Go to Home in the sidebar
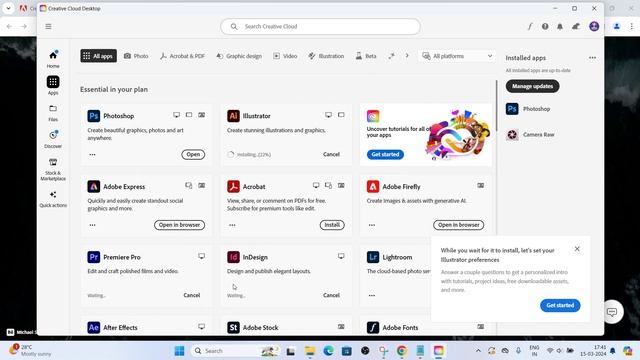The image size is (640, 360). pyautogui.click(x=53, y=59)
